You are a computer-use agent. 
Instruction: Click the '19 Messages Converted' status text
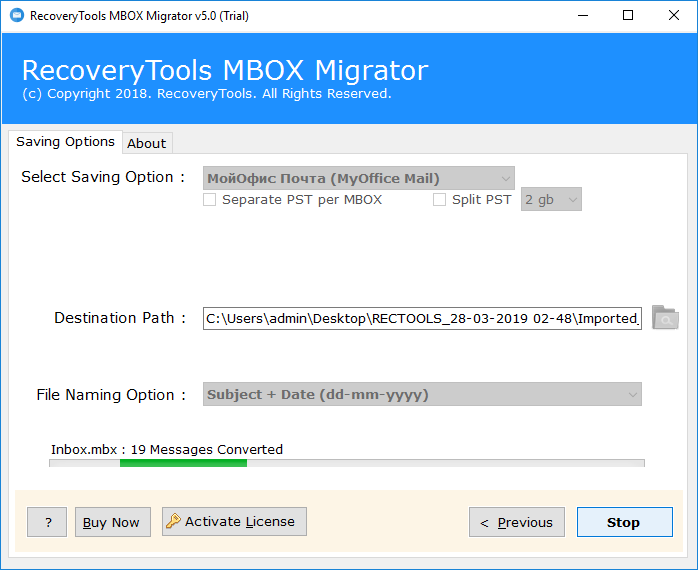[207, 450]
